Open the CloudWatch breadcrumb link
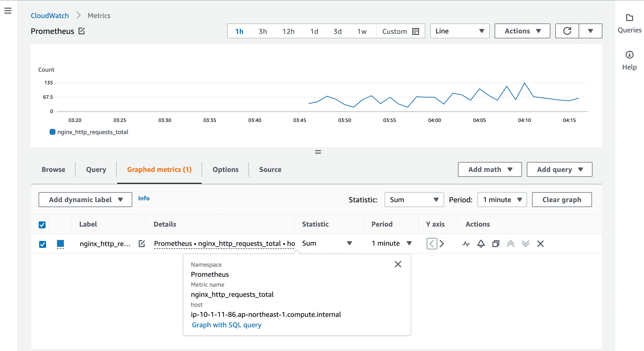Image resolution: width=644 pixels, height=351 pixels. point(50,16)
